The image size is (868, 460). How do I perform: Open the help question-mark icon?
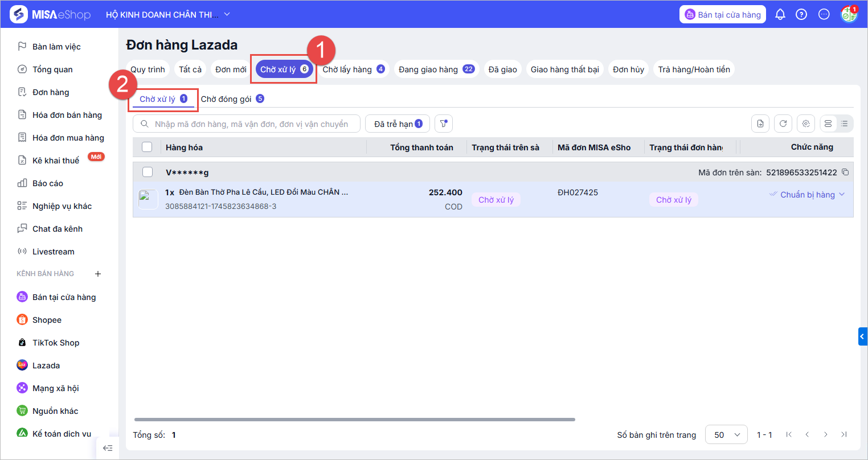[801, 15]
